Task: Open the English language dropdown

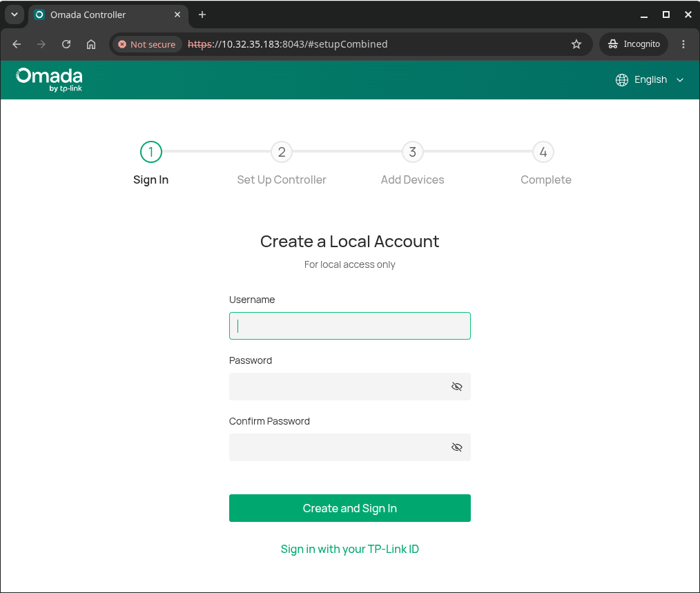Action: [650, 80]
